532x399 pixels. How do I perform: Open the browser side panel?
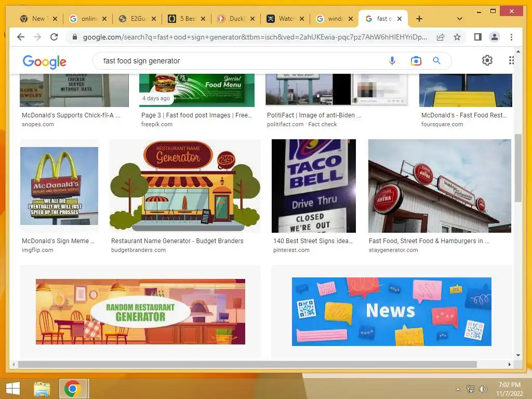478,37
